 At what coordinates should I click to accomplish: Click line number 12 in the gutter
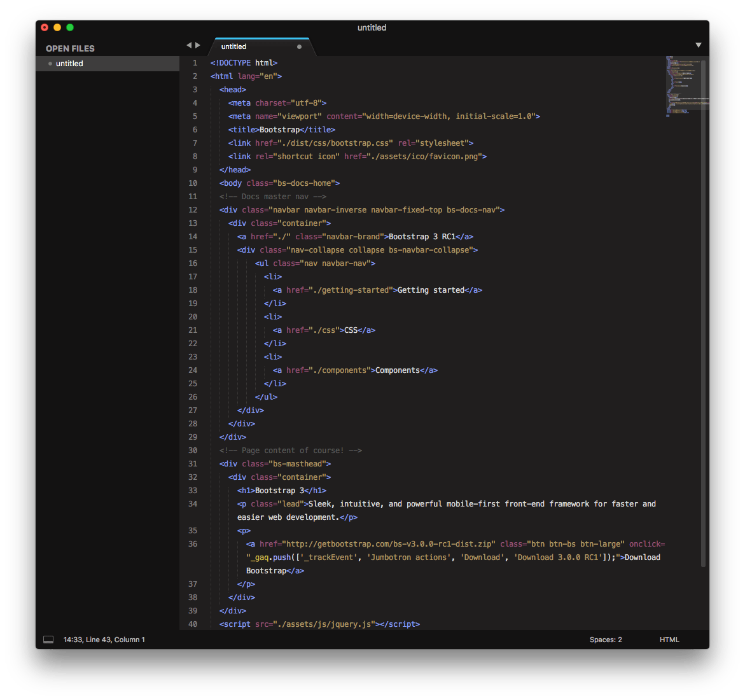192,210
